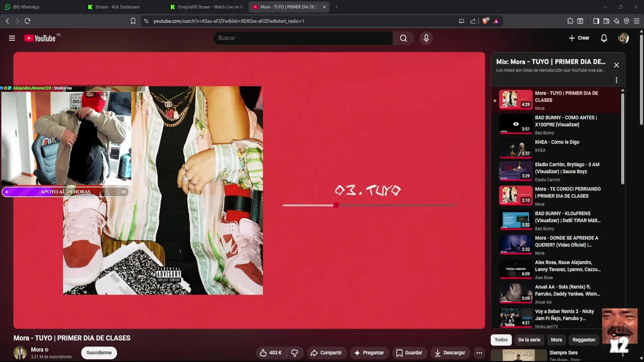Screen dimensions: 644x362
Task: Close the Mix playlist panel
Action: (x=616, y=65)
